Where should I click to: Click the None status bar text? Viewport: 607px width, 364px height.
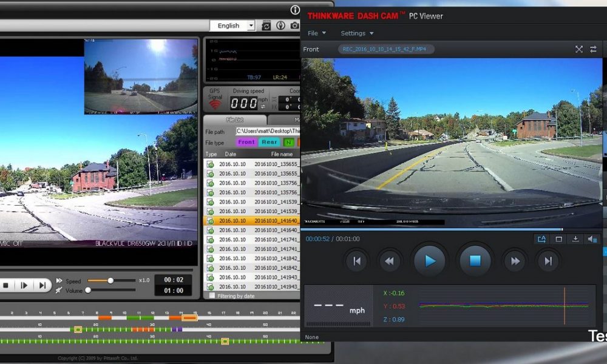[311, 337]
